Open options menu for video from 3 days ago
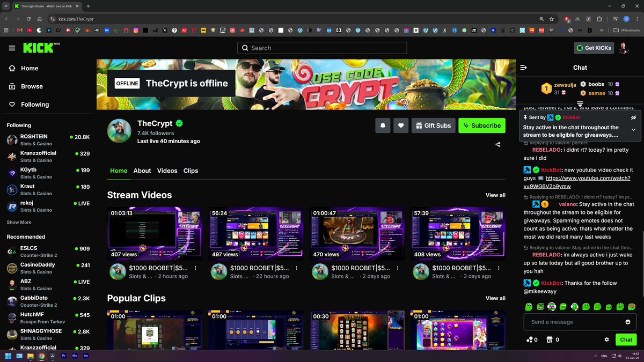 (x=498, y=268)
